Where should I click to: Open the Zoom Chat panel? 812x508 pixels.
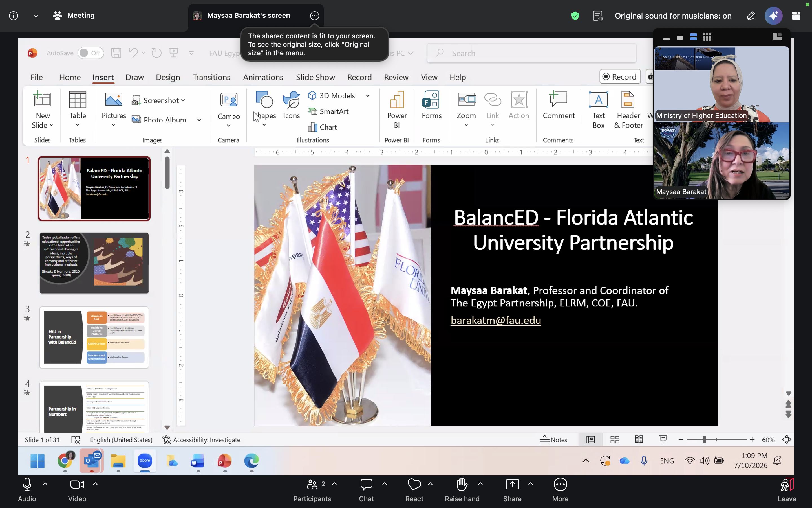[x=366, y=490]
